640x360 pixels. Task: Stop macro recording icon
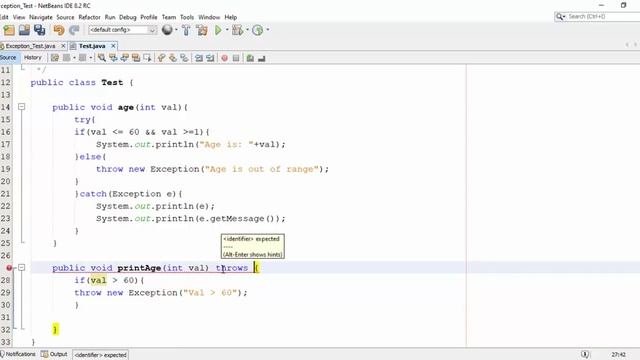[x=236, y=58]
